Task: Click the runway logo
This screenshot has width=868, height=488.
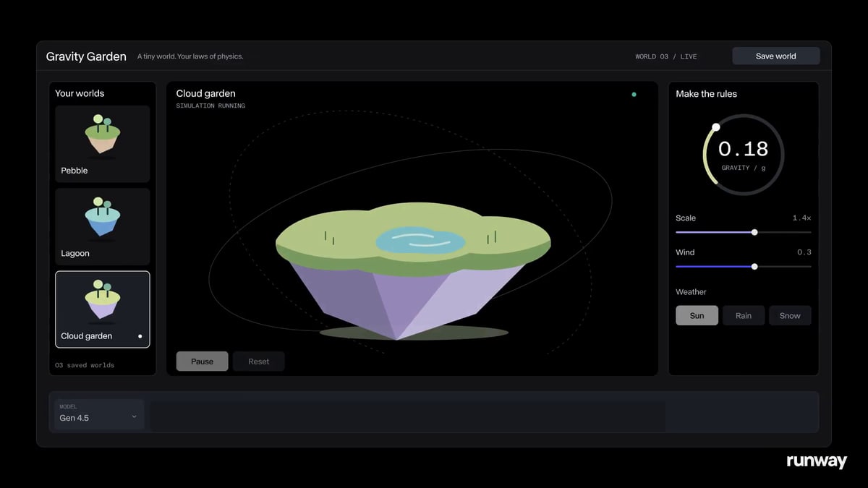Action: (x=817, y=461)
